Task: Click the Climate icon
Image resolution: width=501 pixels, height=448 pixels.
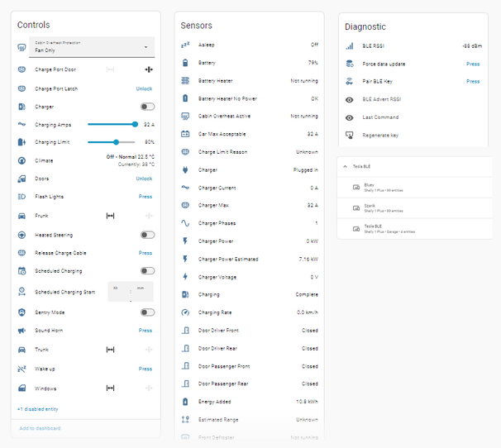Action: tap(21, 160)
